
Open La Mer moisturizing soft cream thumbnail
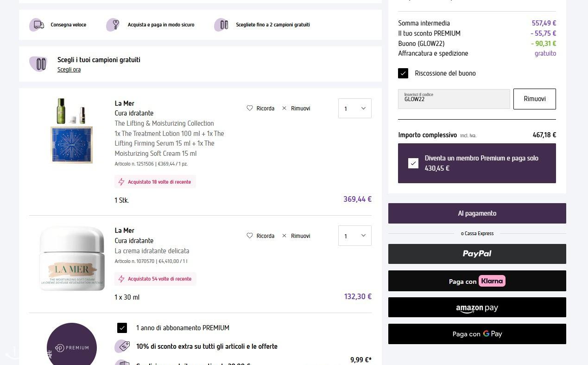72,259
